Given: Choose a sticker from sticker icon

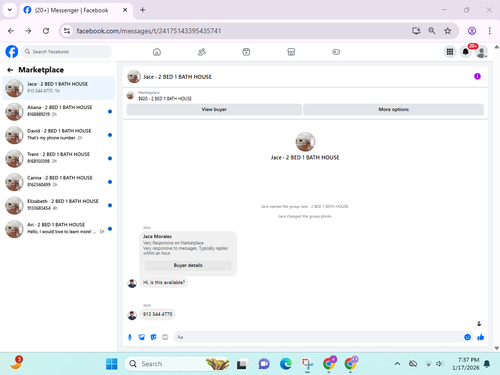Looking at the screenshot, I should click(x=153, y=337).
